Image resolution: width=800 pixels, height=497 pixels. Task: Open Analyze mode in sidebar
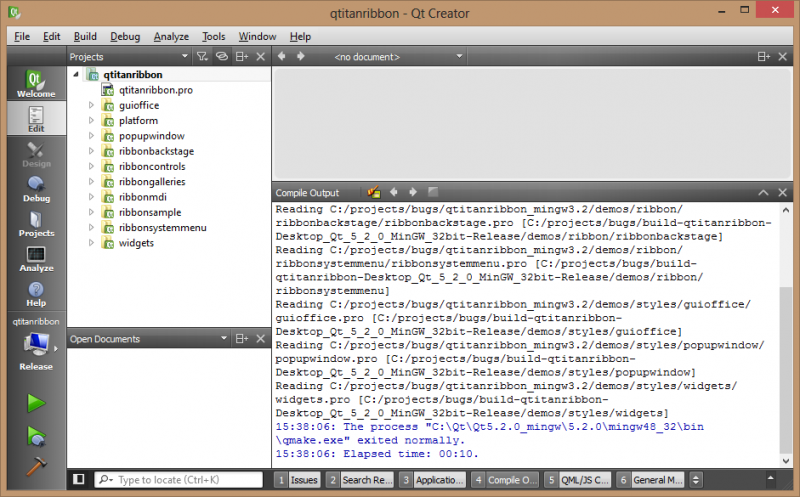[x=35, y=259]
